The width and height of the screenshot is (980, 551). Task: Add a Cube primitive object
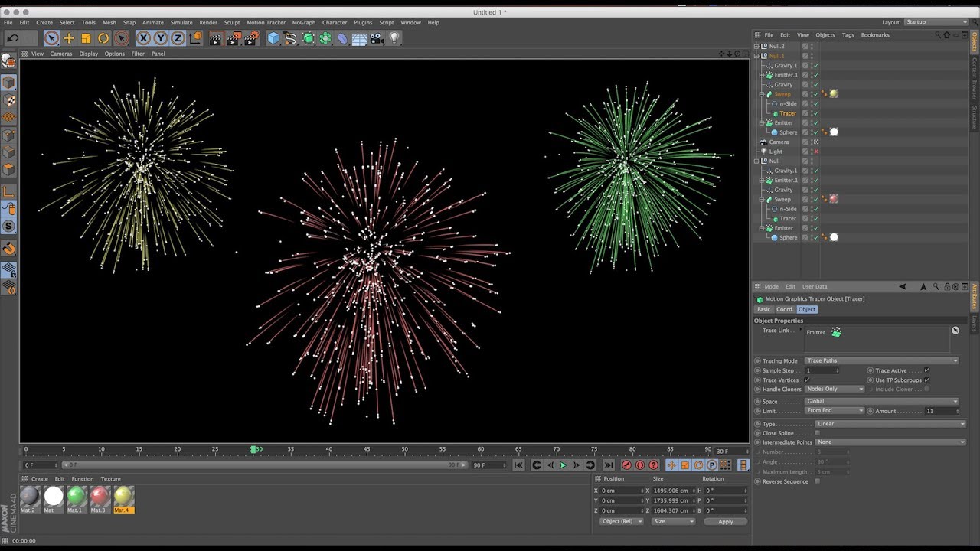(273, 38)
